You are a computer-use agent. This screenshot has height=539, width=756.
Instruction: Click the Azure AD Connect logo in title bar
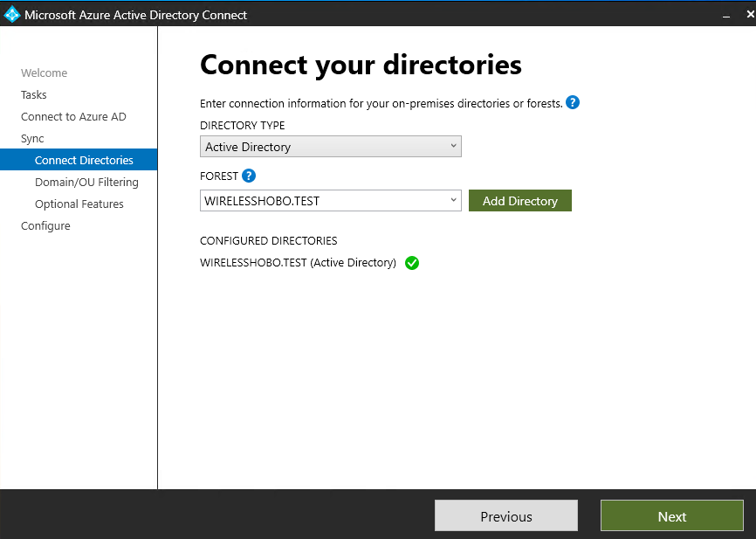pyautogui.click(x=11, y=15)
